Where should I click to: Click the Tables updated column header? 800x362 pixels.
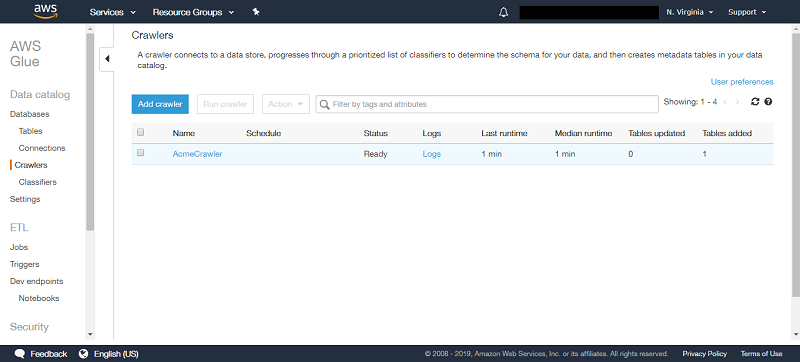point(657,133)
